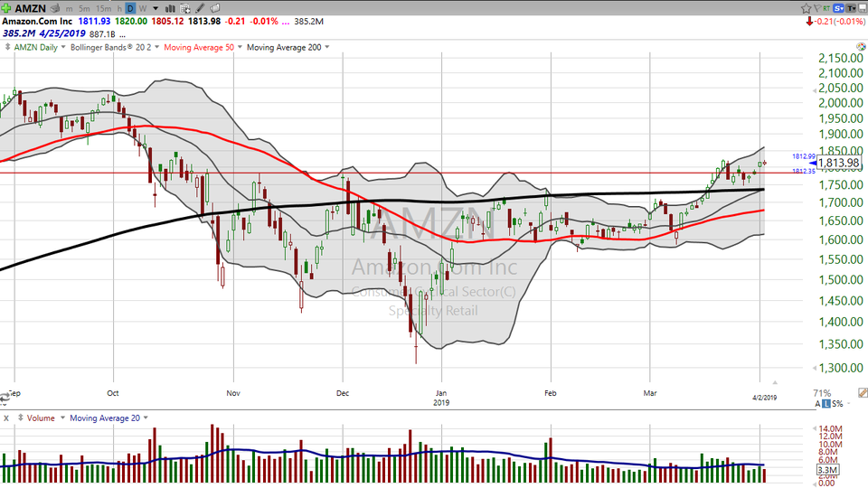Click the save layout disk icon
This screenshot has height=488, width=868.
862,8
